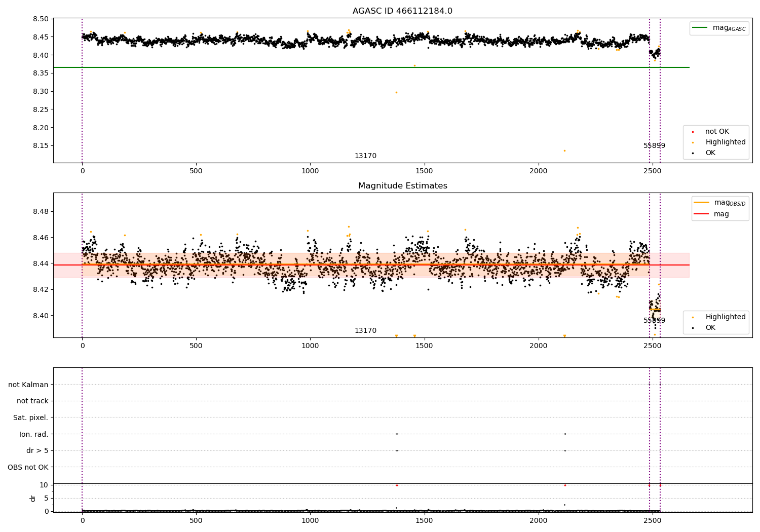
Task: Click the 8.42 y-axis tick label
Action: [x=41, y=290]
